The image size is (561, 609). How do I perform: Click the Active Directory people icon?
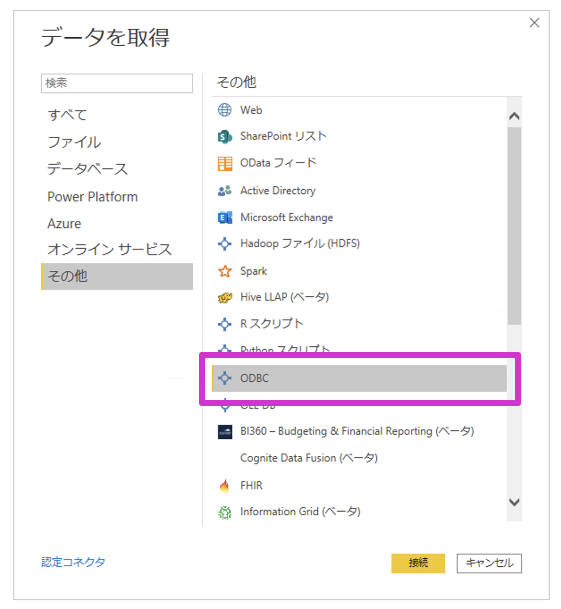(x=225, y=191)
